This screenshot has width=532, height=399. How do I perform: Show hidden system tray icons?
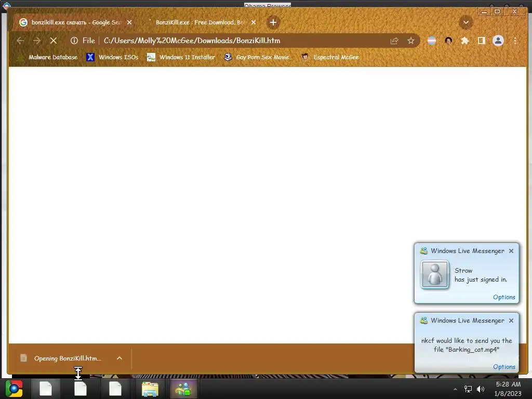pyautogui.click(x=455, y=389)
